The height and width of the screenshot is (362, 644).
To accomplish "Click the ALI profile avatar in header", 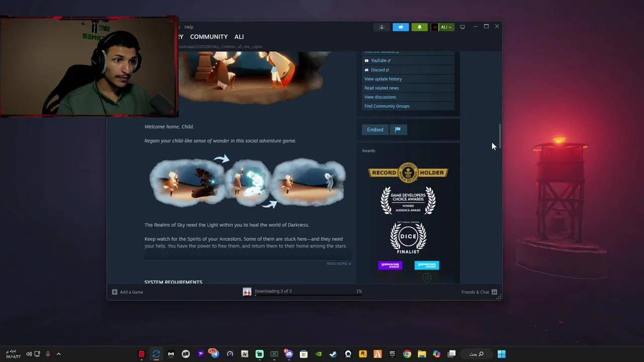I will pos(435,27).
